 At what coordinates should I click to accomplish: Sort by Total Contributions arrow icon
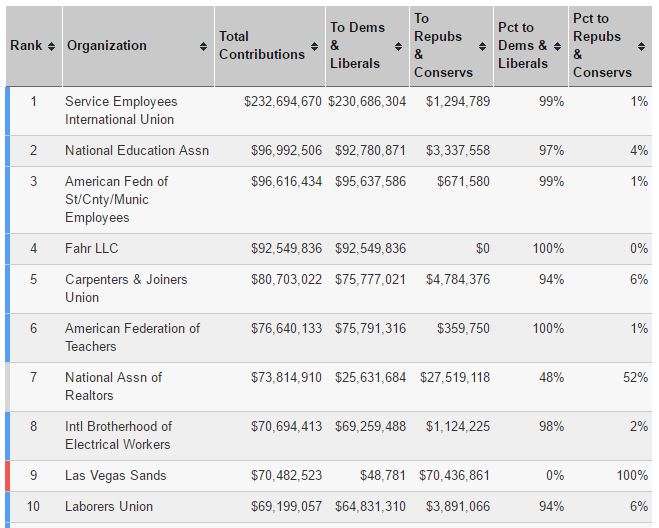tap(314, 46)
